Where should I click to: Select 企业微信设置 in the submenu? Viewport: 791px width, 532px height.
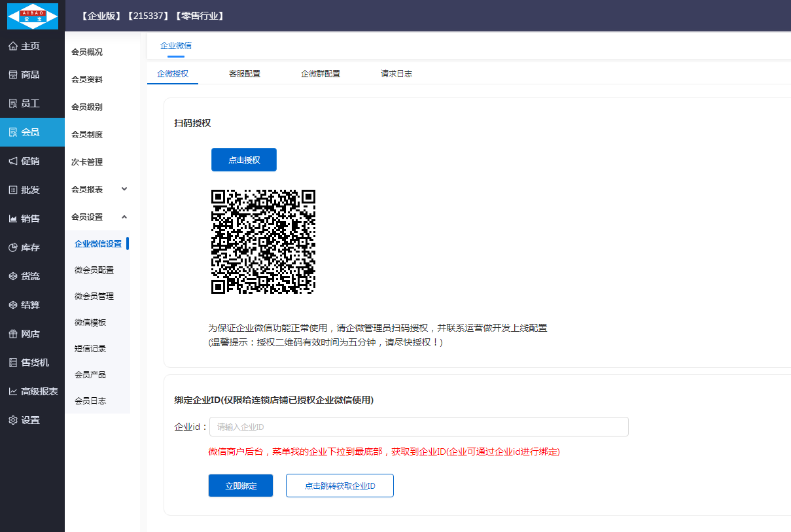coord(97,243)
